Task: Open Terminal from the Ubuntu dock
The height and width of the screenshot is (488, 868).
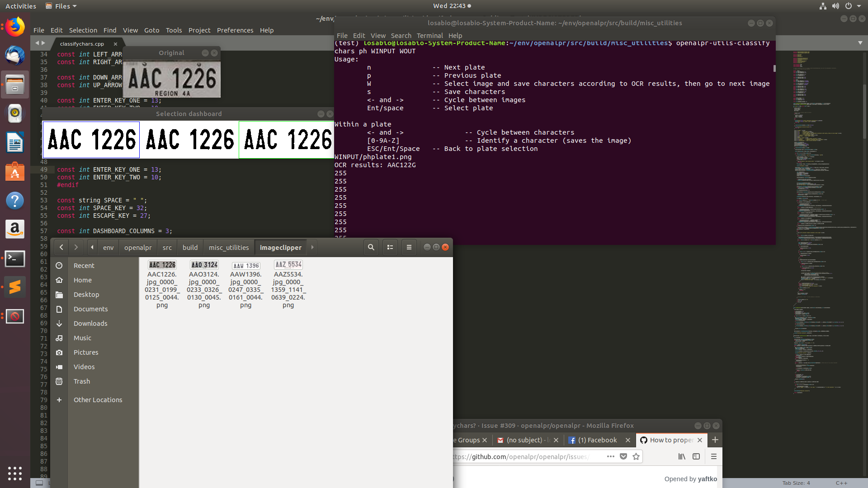Action: coord(15,258)
